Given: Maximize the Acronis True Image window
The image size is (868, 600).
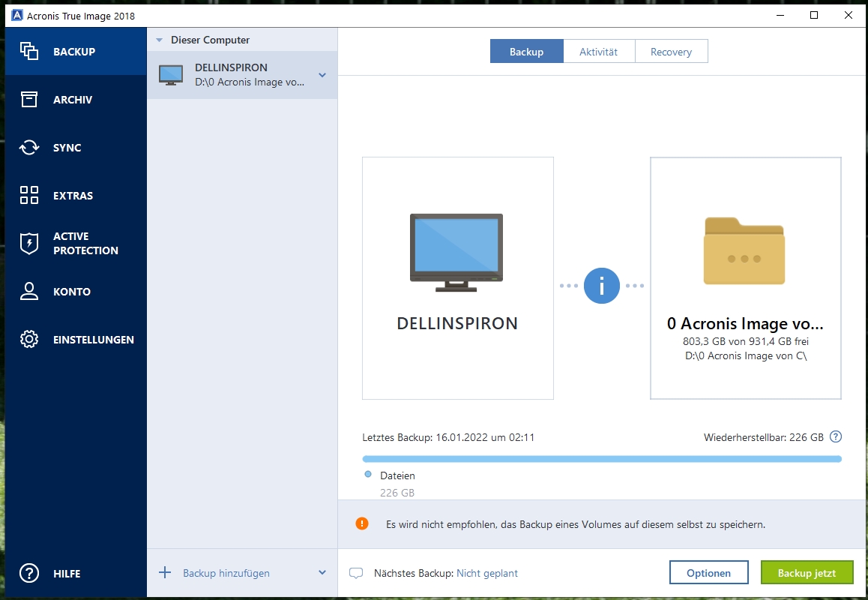Looking at the screenshot, I should point(814,15).
